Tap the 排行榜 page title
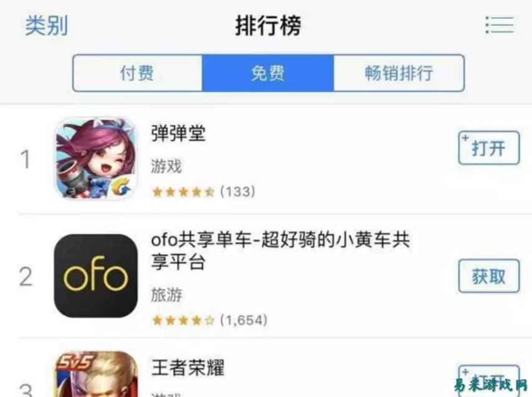 268,26
